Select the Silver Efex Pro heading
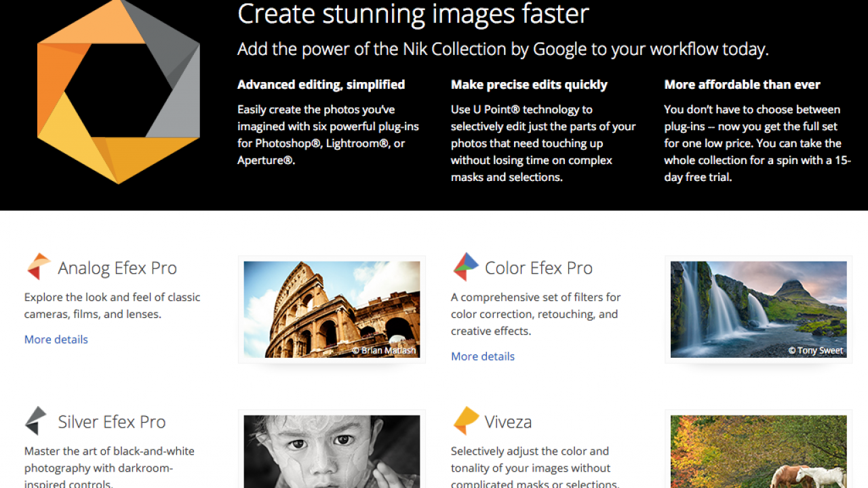The width and height of the screenshot is (868, 488). click(112, 422)
